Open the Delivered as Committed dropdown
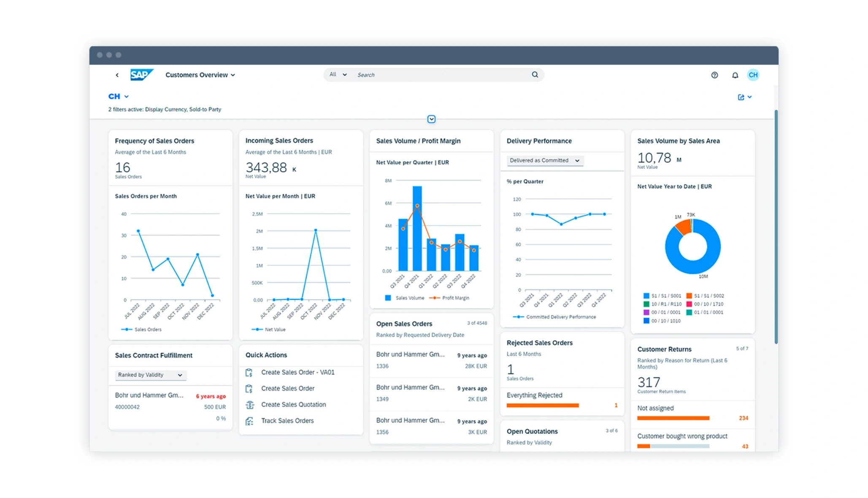The height and width of the screenshot is (498, 868). pos(544,160)
